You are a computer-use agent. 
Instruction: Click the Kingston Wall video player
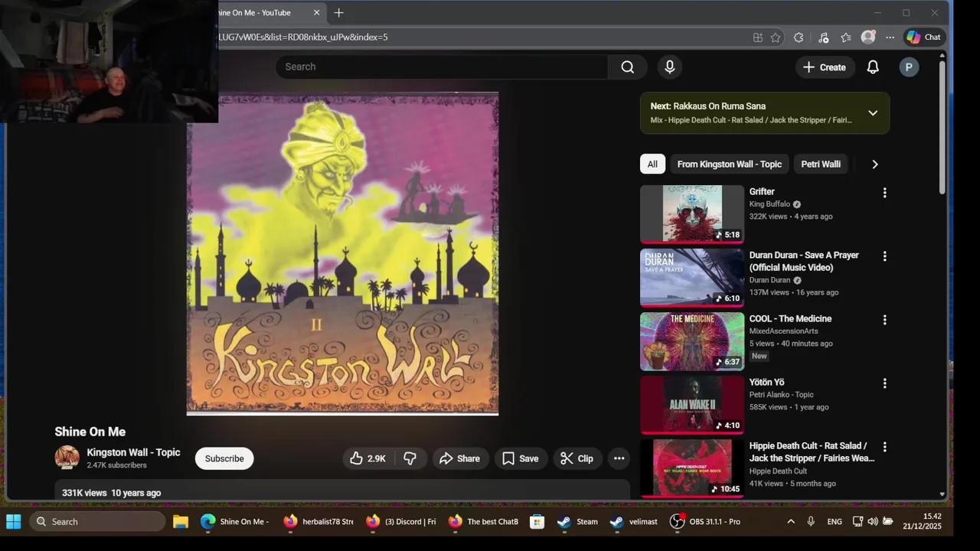click(342, 253)
